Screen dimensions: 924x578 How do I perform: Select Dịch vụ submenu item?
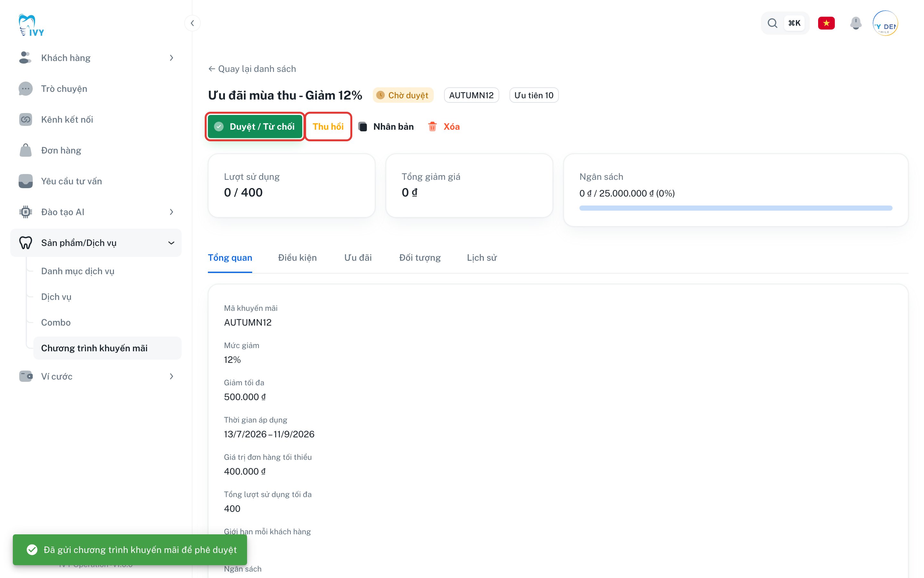107,297
